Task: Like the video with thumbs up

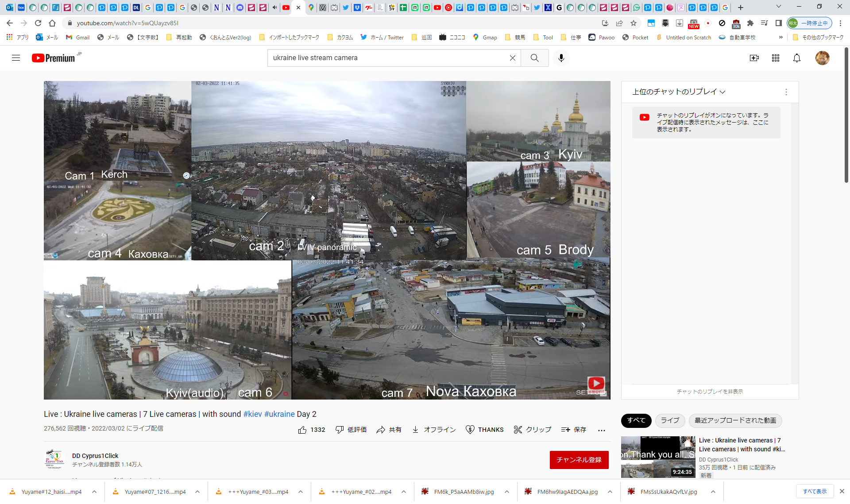Action: tap(303, 430)
